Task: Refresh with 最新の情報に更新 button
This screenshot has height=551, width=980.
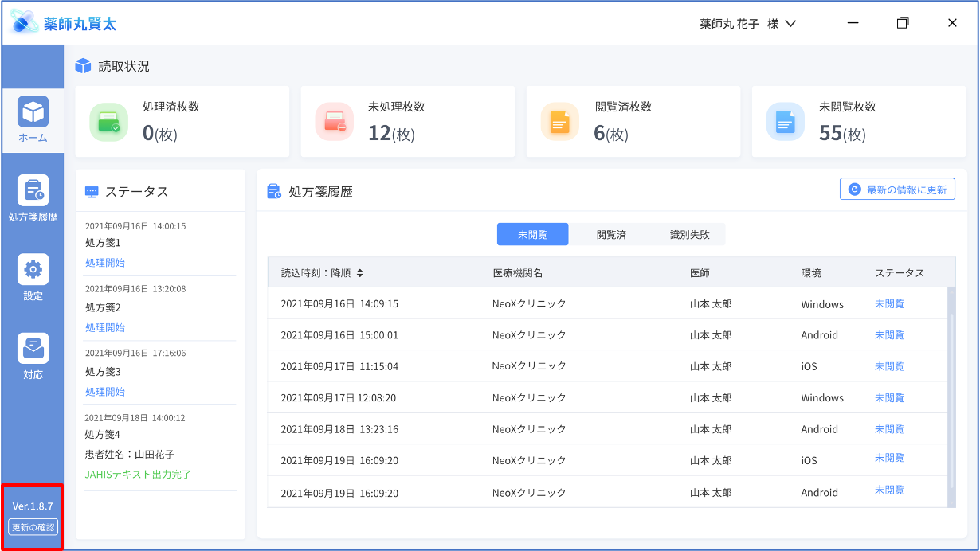Action: point(897,190)
